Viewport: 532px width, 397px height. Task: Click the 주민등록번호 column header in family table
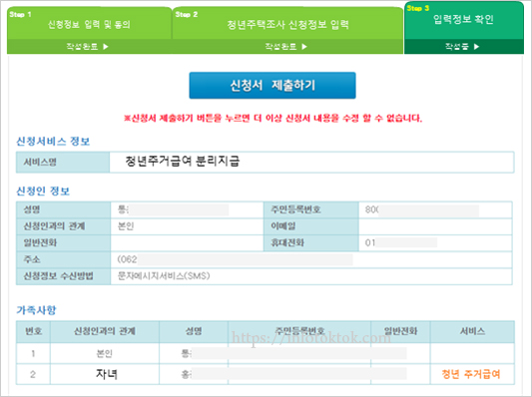pos(299,331)
